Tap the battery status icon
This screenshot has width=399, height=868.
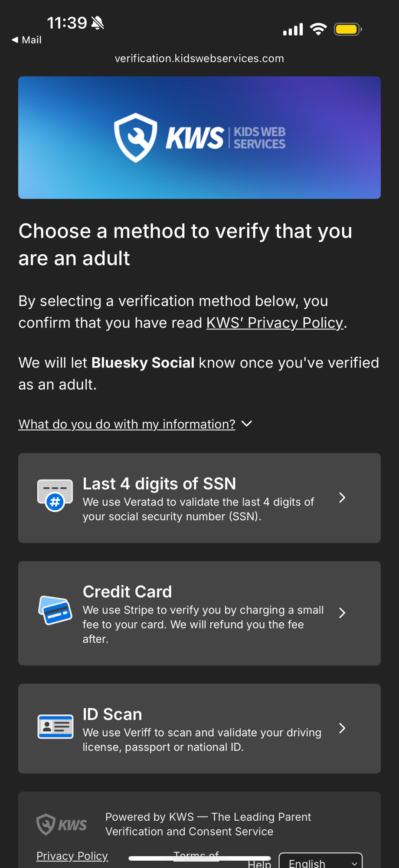(347, 30)
